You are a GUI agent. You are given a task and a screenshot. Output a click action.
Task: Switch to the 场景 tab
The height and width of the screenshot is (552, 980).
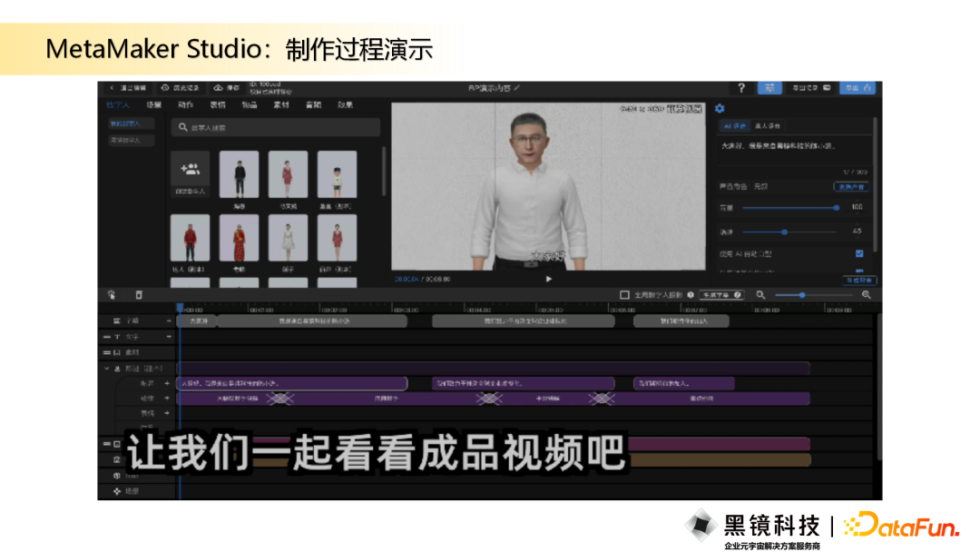click(x=153, y=105)
